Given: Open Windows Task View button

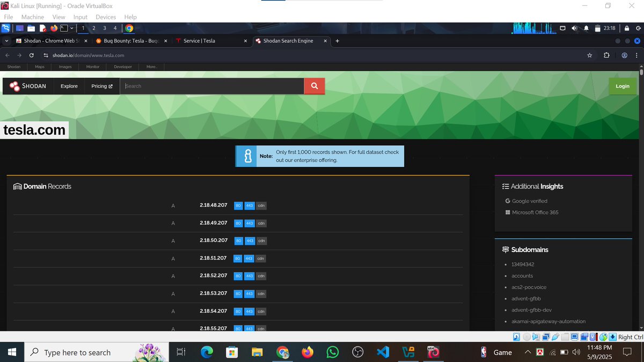Looking at the screenshot, I should pos(181,352).
